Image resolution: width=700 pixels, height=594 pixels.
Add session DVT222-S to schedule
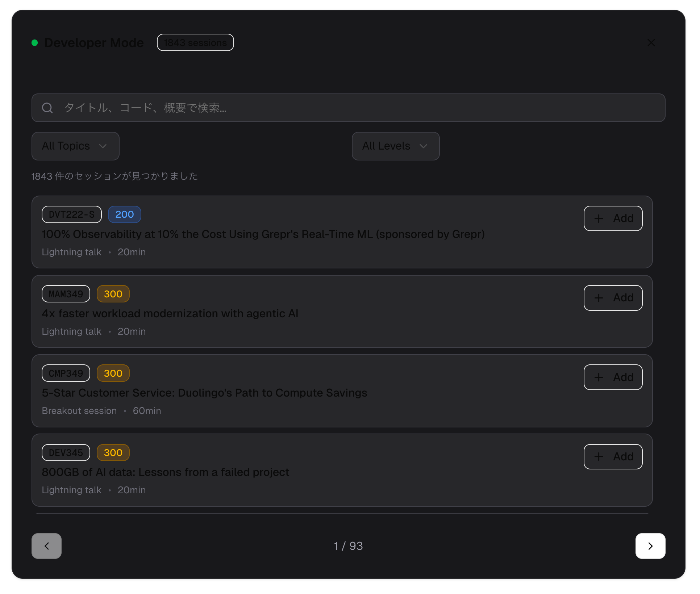pyautogui.click(x=613, y=218)
